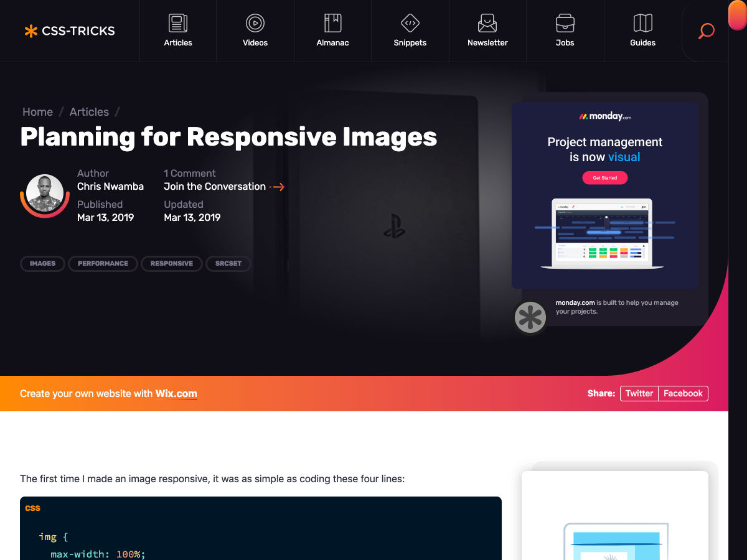Click the Get Started ad button
747x560 pixels.
pos(605,178)
